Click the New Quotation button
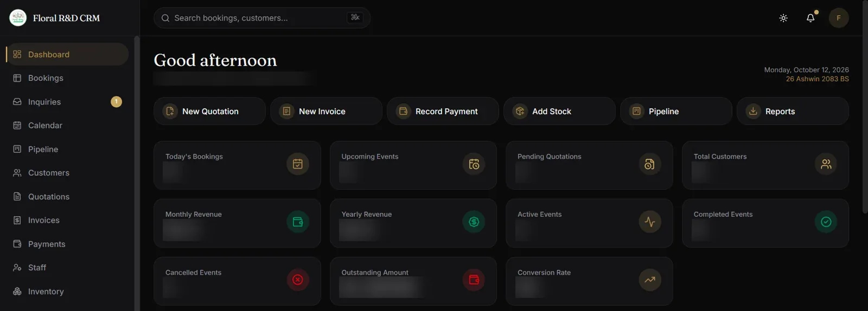868x311 pixels. [209, 111]
